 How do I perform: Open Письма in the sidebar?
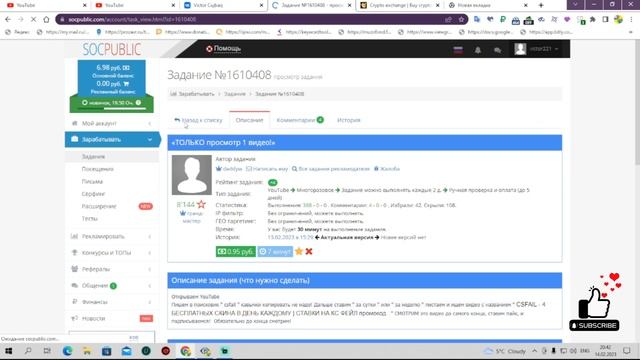[92, 181]
